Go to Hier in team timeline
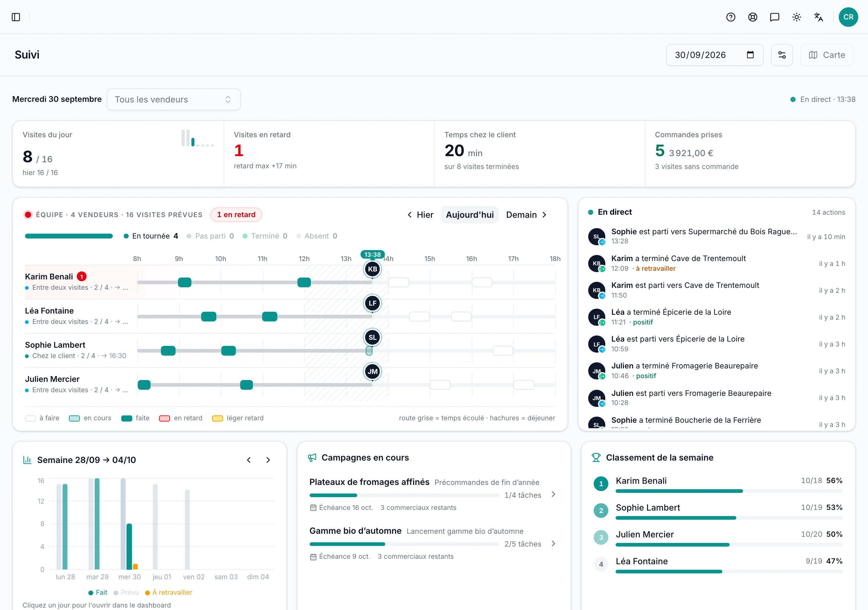This screenshot has width=868, height=610. (420, 215)
